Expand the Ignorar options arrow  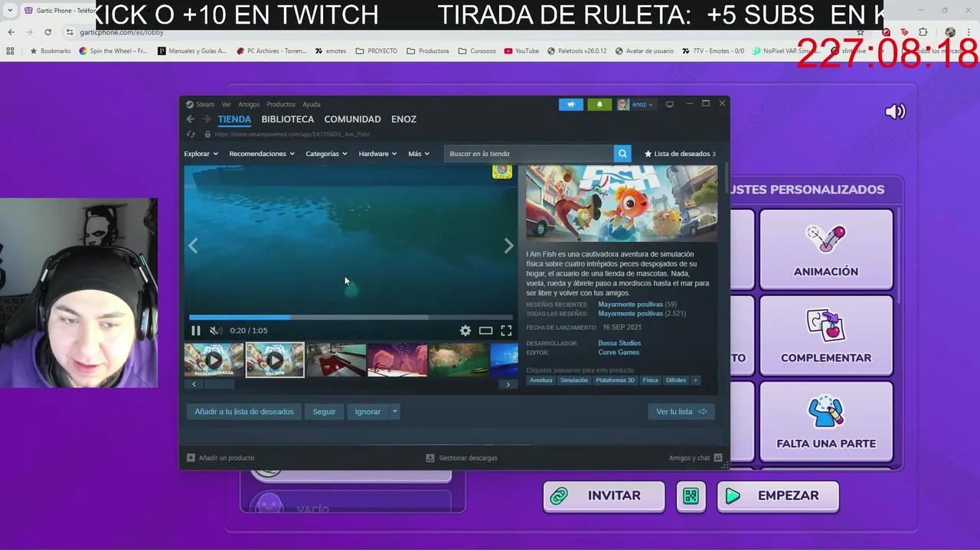[x=395, y=412]
